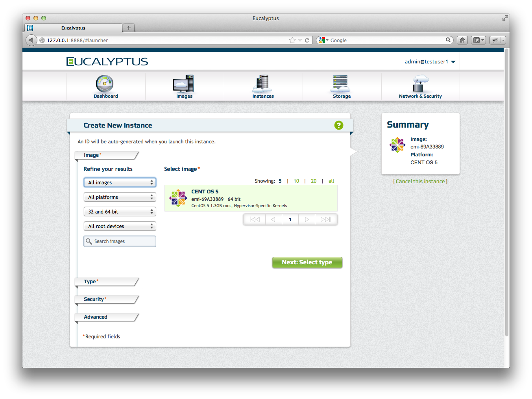Open the All root devices dropdown

tap(120, 226)
